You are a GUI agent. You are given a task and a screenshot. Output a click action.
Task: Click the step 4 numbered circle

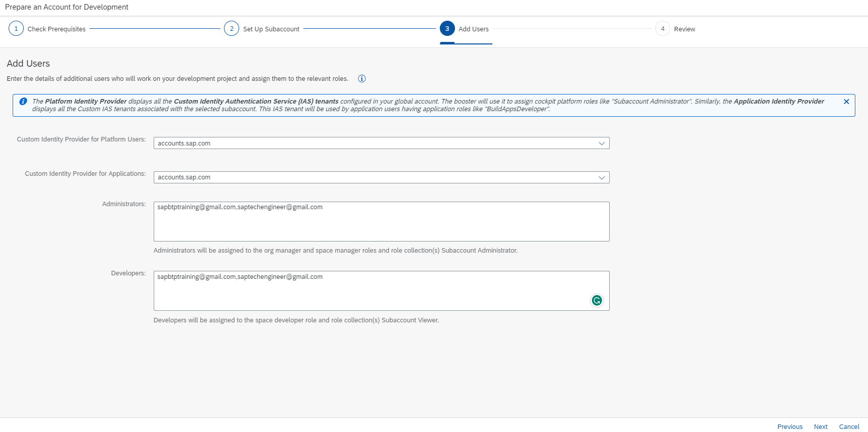click(x=662, y=29)
